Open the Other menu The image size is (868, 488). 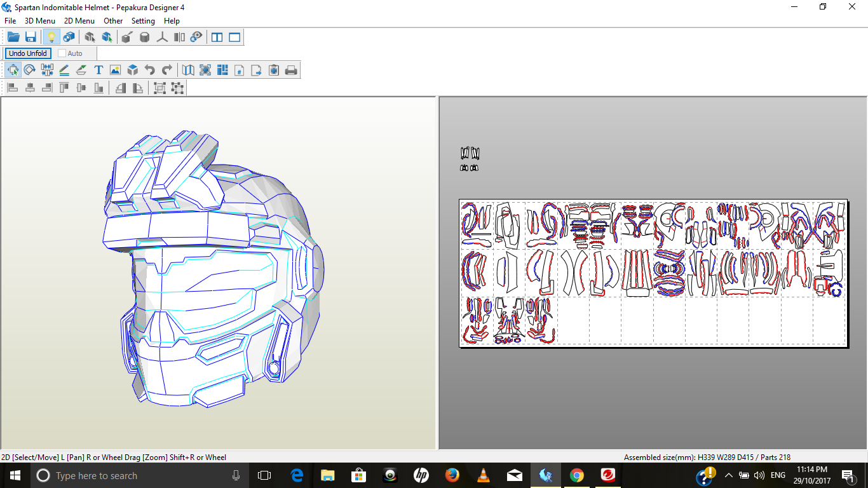coord(113,21)
